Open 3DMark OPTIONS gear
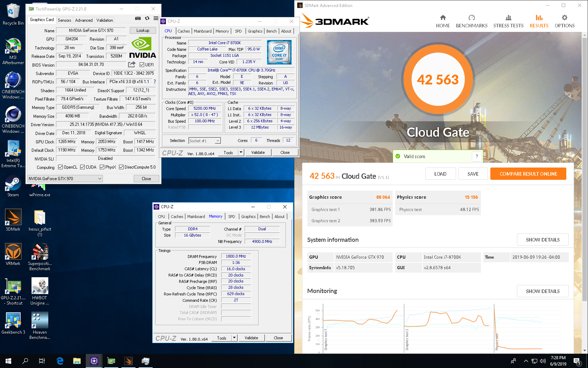 565,21
